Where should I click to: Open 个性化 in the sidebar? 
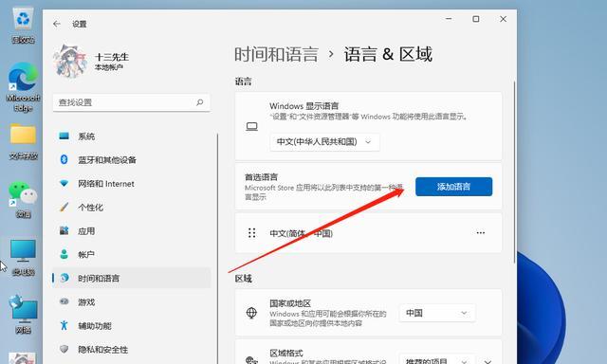point(132,208)
